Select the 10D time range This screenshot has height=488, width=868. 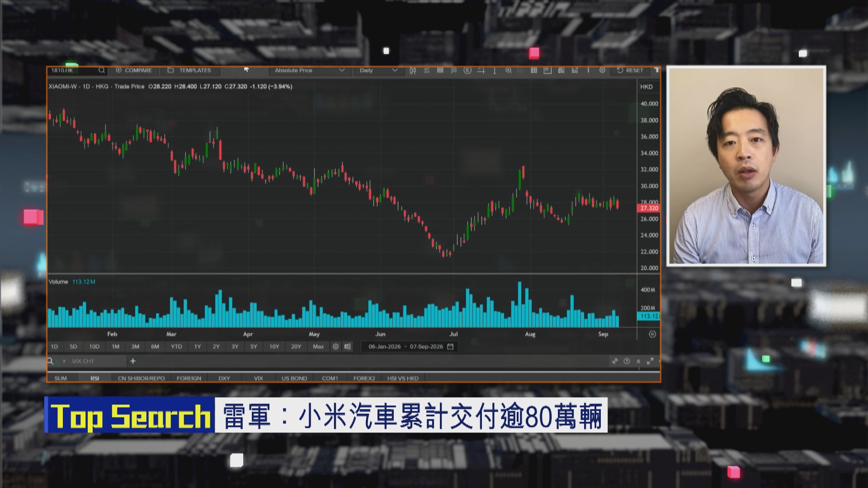(94, 347)
